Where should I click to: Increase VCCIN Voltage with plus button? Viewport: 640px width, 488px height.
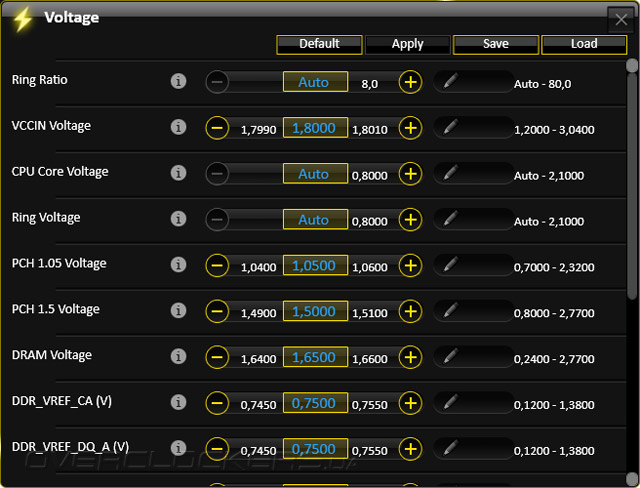pyautogui.click(x=410, y=128)
